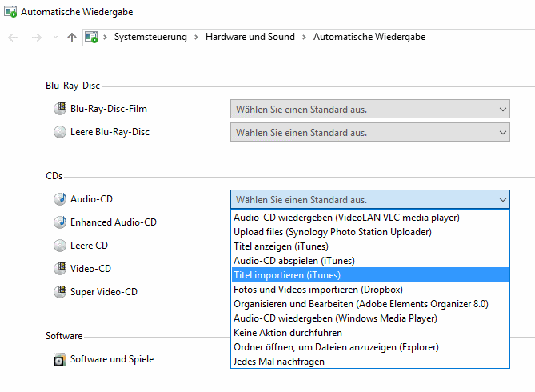Open the Blu-Ray-Disc-Film default dropdown
535x392 pixels.
coord(370,110)
